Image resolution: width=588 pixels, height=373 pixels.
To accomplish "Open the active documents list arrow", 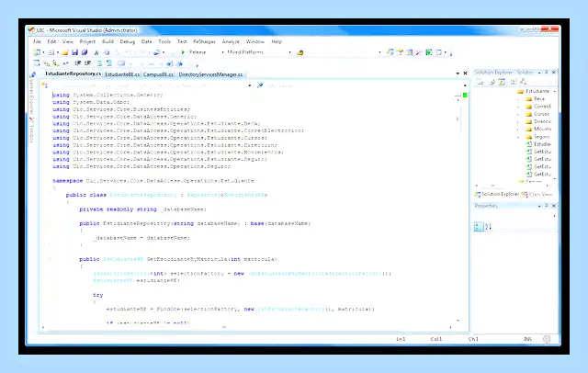I will tap(458, 73).
